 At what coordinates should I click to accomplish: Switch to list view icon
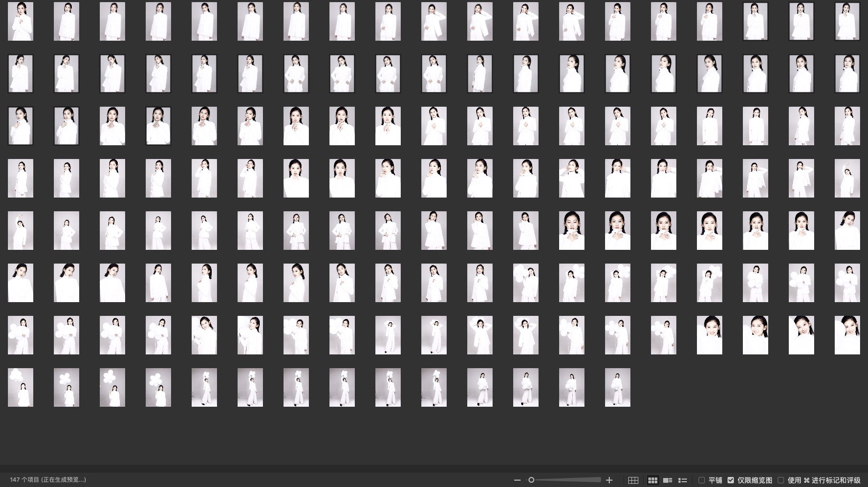click(682, 480)
